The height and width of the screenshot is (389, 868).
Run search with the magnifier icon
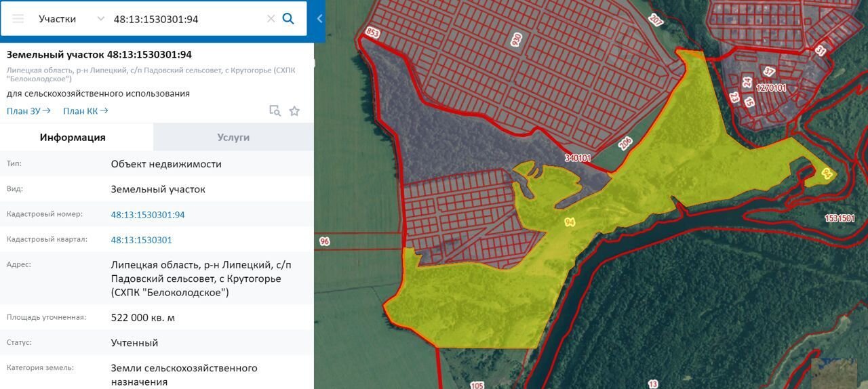click(x=288, y=19)
